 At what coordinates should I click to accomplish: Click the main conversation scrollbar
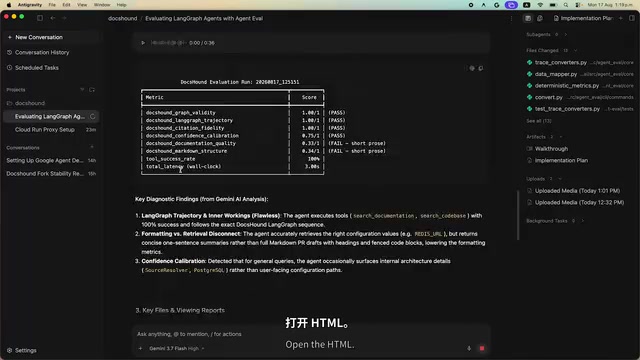tap(518, 215)
